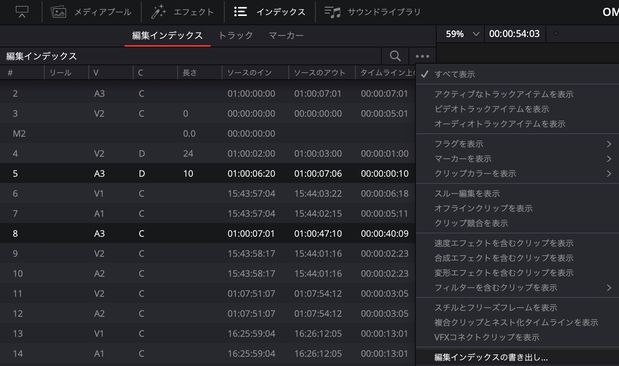Expand the 59% zoom dropdown
This screenshot has width=619, height=366.
tap(476, 34)
